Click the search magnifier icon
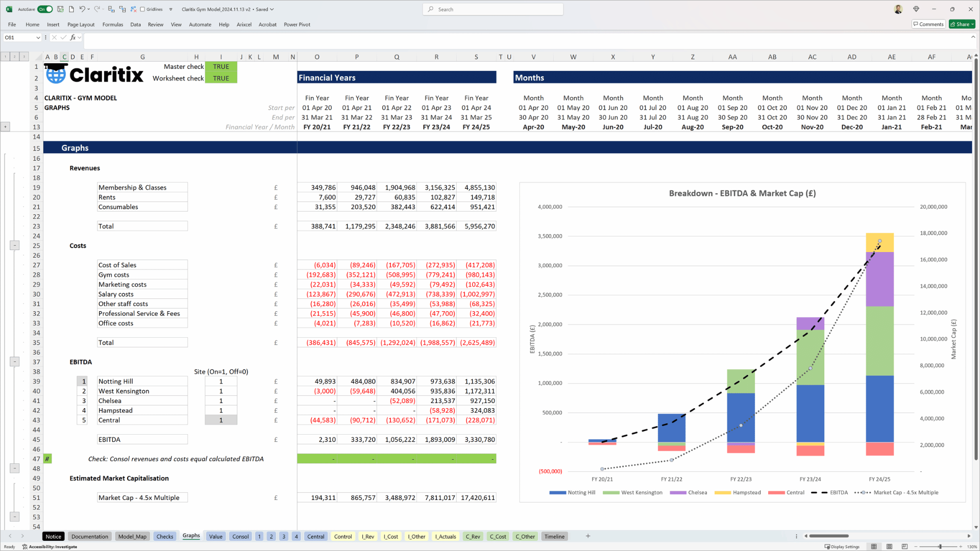 coord(431,9)
